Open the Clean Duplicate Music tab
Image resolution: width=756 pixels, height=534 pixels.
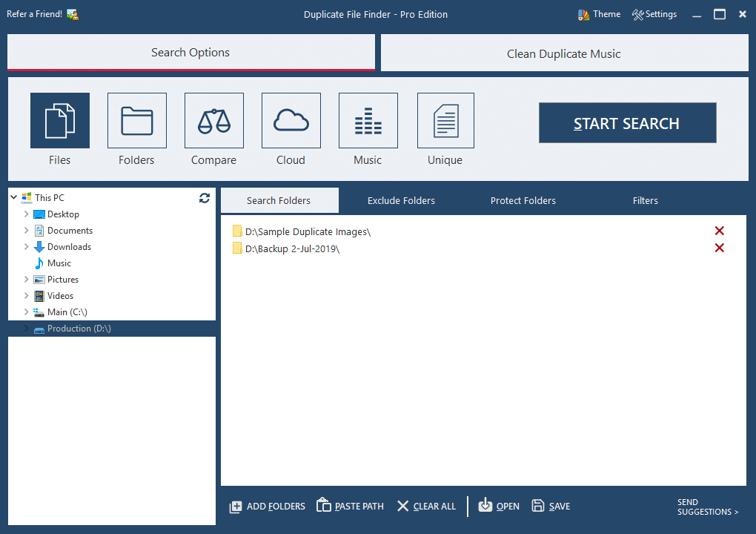(563, 53)
